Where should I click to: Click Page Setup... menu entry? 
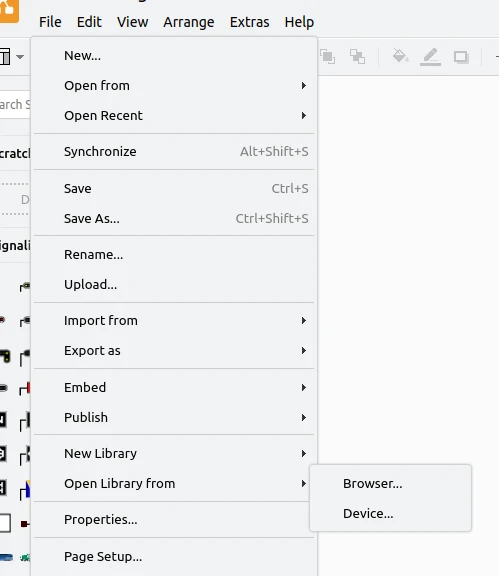pyautogui.click(x=174, y=557)
